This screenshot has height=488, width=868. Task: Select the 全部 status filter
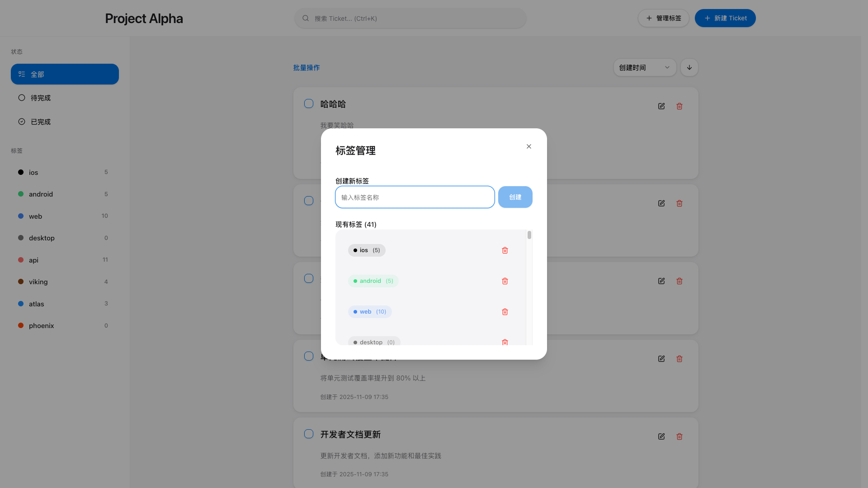tap(65, 74)
